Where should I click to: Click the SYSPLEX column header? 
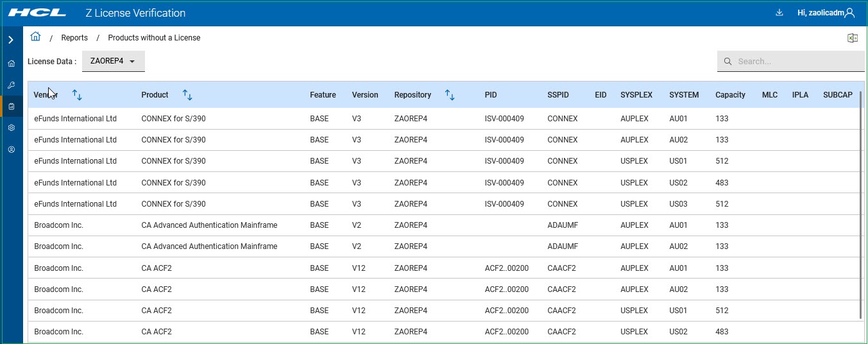636,95
